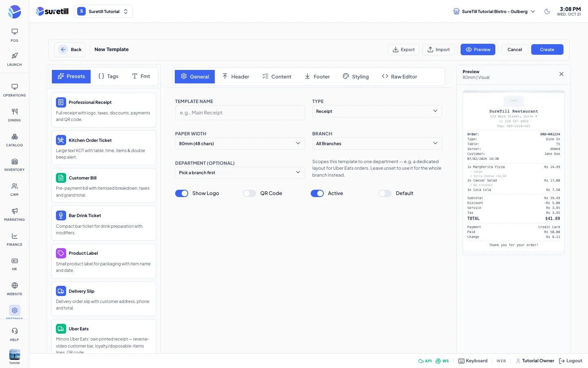Switch to the Styling tab
Screen dimensions: 588x368
click(x=356, y=76)
